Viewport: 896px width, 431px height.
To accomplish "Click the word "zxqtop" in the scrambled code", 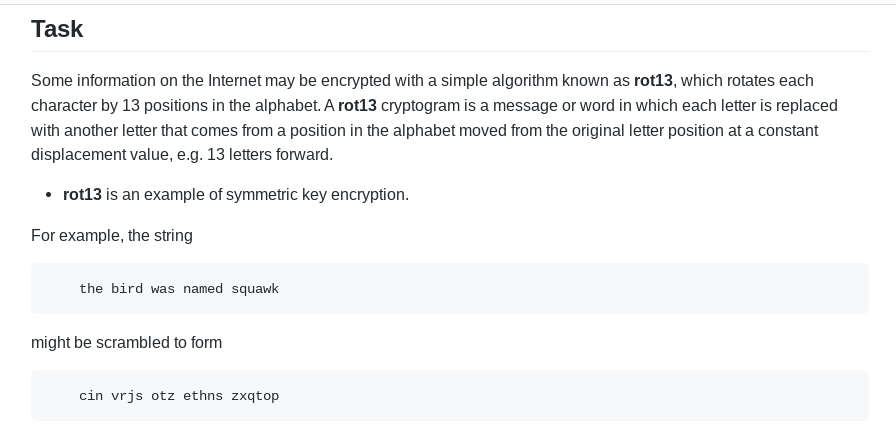I will point(255,395).
